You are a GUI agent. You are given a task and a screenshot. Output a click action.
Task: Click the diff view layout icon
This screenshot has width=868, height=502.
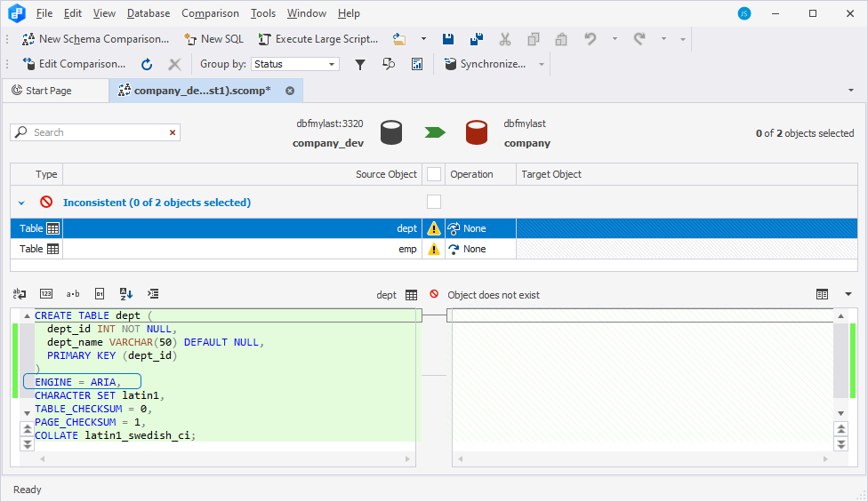pos(822,295)
